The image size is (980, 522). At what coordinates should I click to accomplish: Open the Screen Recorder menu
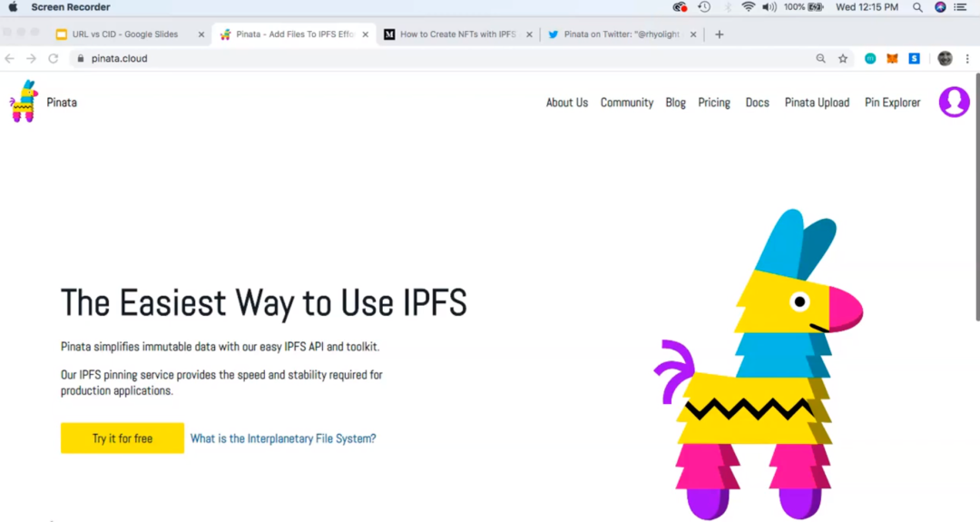coord(71,7)
